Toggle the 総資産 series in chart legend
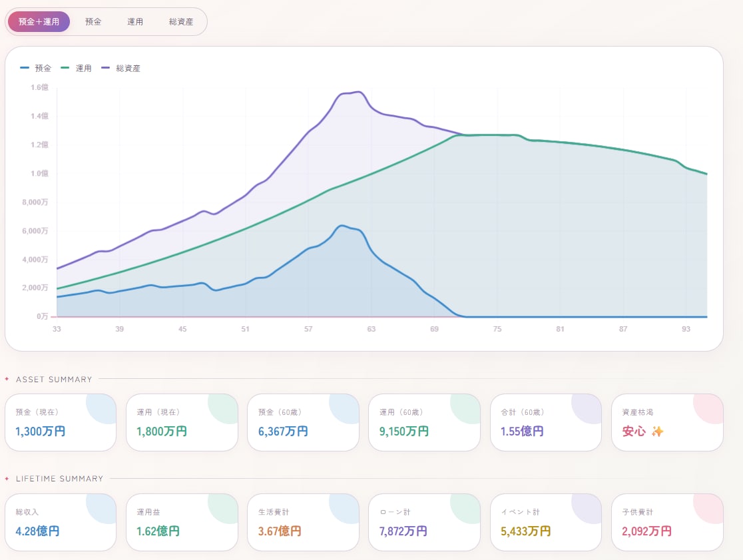Viewport: 743px width, 560px height. (121, 68)
